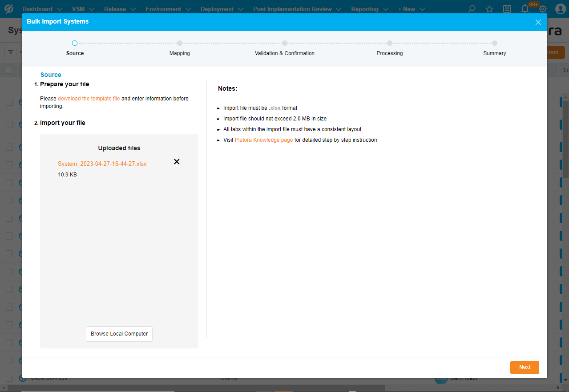The image size is (569, 392).
Task: Open the Reporting menu
Action: coord(369,9)
